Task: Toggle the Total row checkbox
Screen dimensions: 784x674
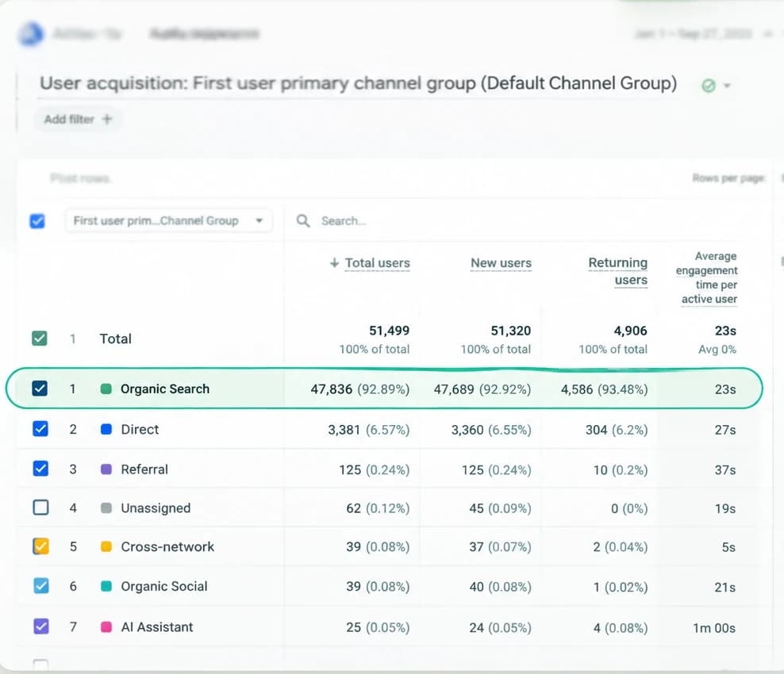Action: point(40,339)
